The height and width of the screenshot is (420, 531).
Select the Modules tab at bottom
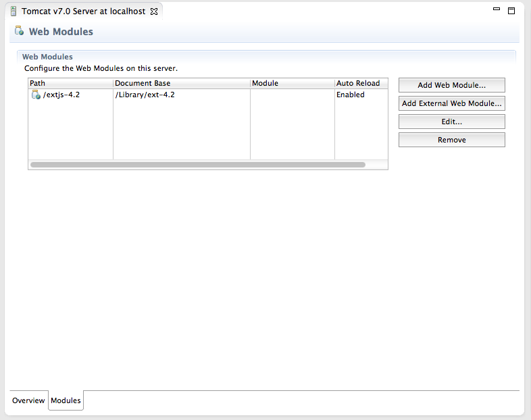[x=66, y=400]
